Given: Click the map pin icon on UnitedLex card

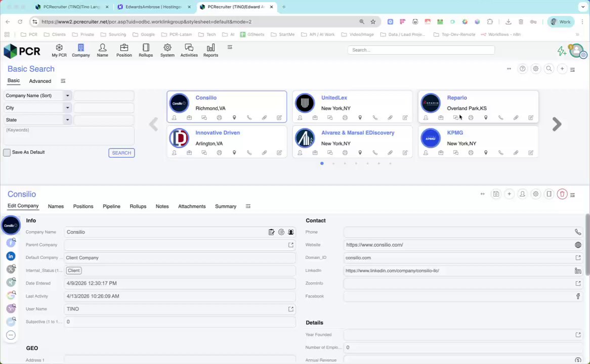Looking at the screenshot, I should (x=360, y=118).
